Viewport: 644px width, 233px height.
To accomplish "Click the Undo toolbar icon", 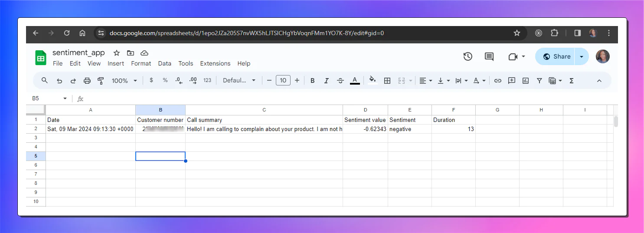I will (59, 80).
